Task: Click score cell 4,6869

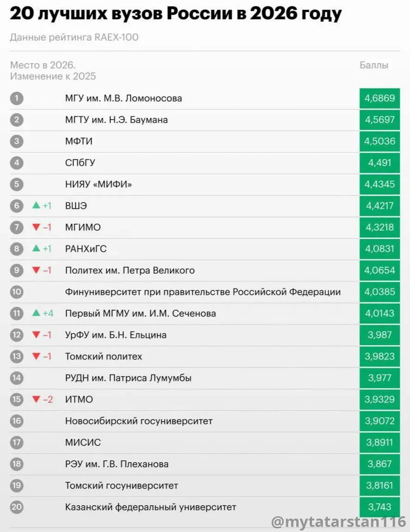Action: pyautogui.click(x=380, y=98)
